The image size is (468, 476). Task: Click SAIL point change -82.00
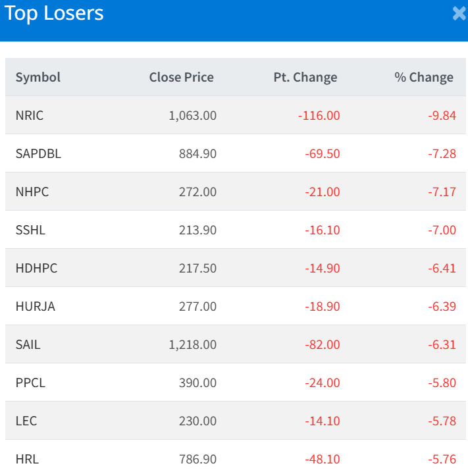[323, 344]
